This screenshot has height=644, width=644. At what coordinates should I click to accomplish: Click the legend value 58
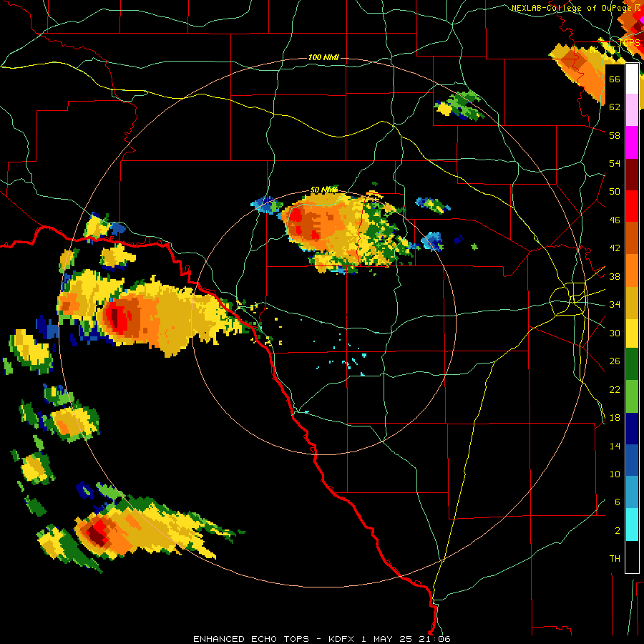point(615,135)
